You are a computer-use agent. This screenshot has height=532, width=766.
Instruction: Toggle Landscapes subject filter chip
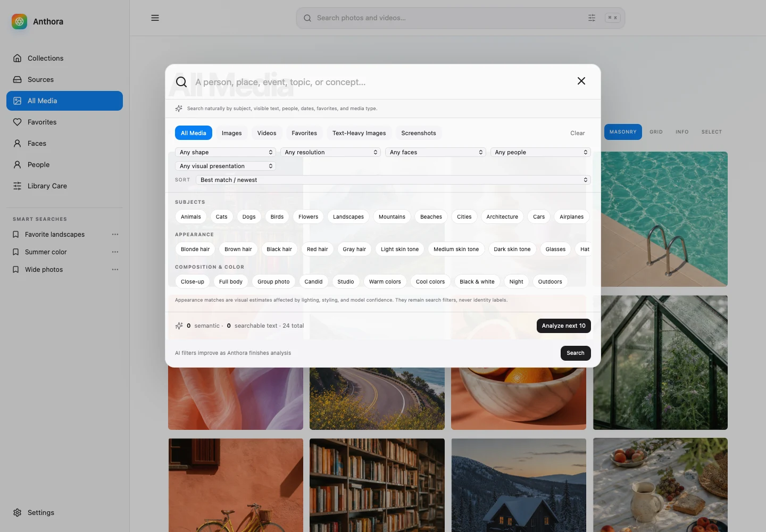[x=348, y=217]
